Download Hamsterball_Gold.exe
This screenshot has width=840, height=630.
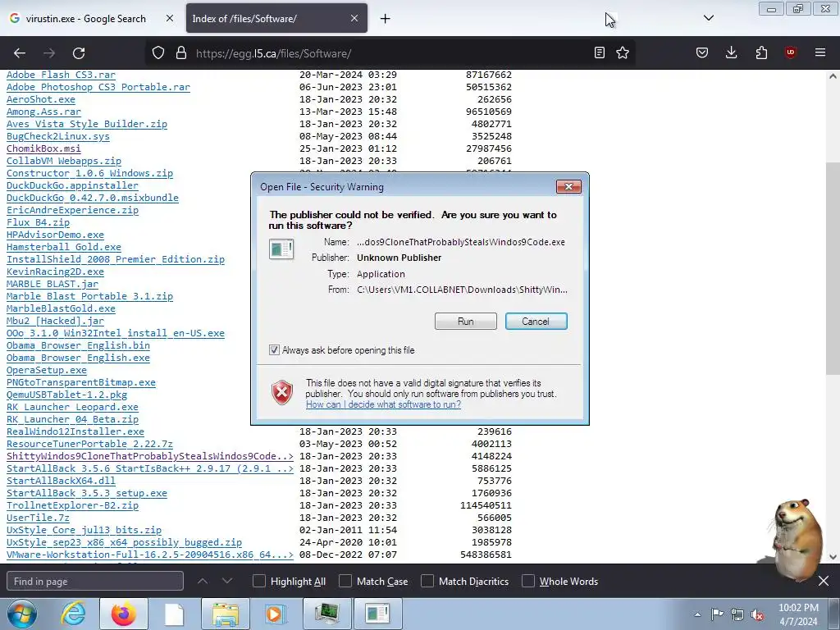(x=64, y=248)
